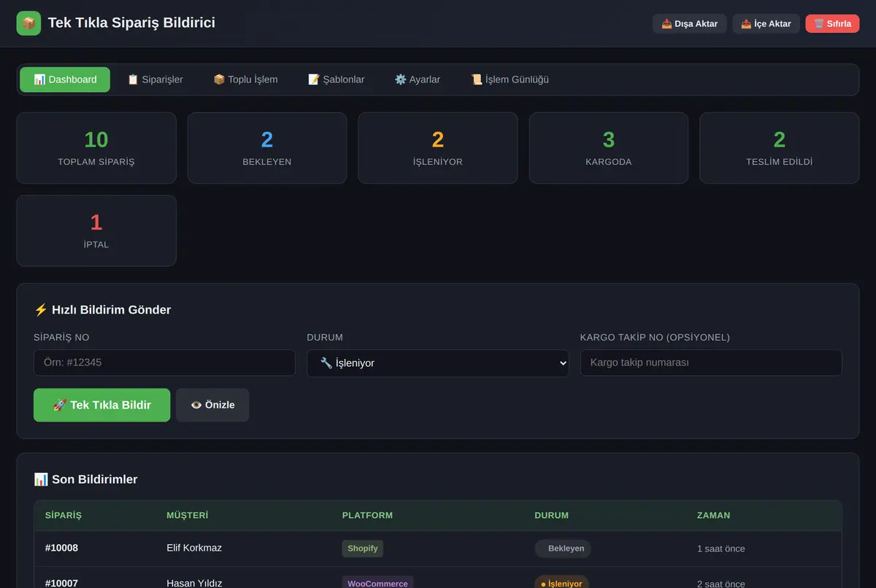Click the red Sıfırla reset button
876x588 pixels.
[832, 23]
